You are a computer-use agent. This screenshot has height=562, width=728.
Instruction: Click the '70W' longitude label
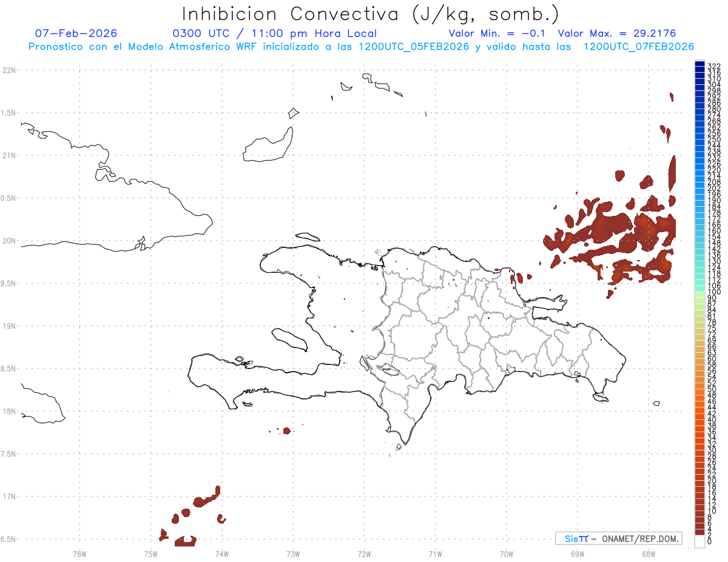point(507,554)
